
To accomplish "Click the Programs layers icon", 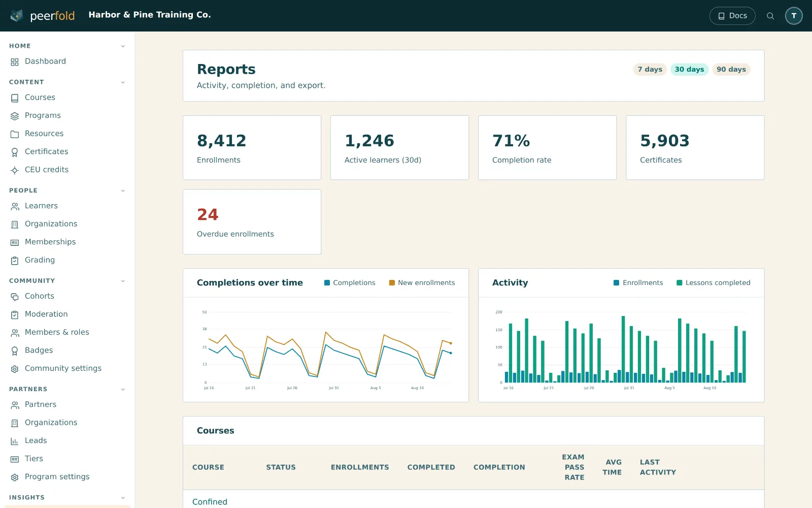I will point(15,116).
